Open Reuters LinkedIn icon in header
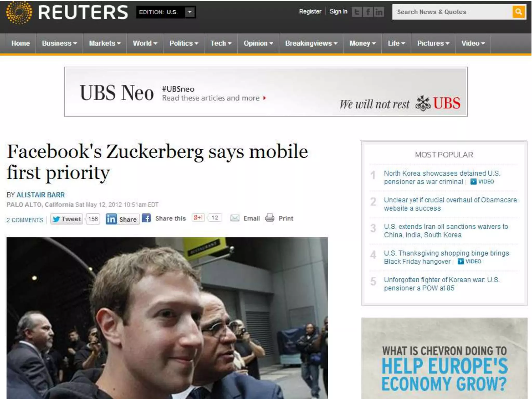The image size is (532, 399). coord(379,12)
